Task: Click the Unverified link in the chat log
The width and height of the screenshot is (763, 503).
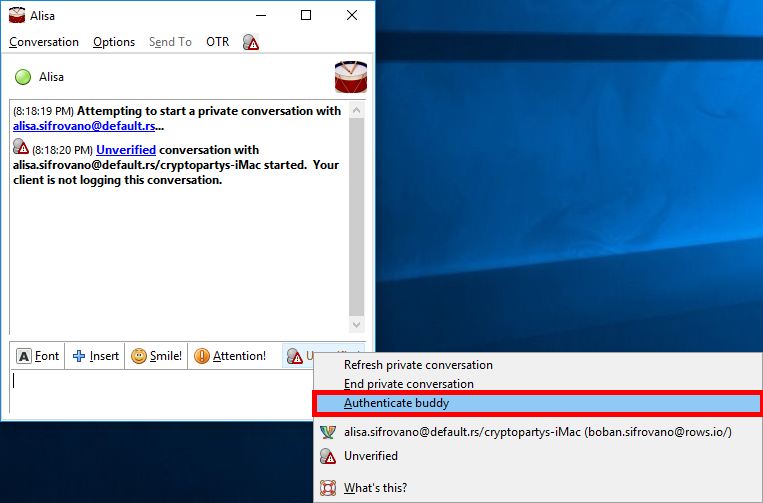Action: pyautogui.click(x=126, y=150)
